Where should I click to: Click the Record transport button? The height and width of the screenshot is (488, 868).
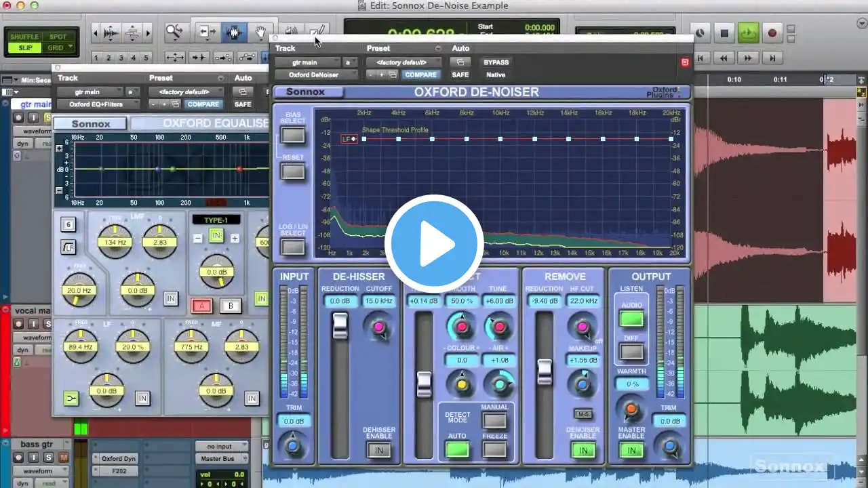(x=772, y=33)
